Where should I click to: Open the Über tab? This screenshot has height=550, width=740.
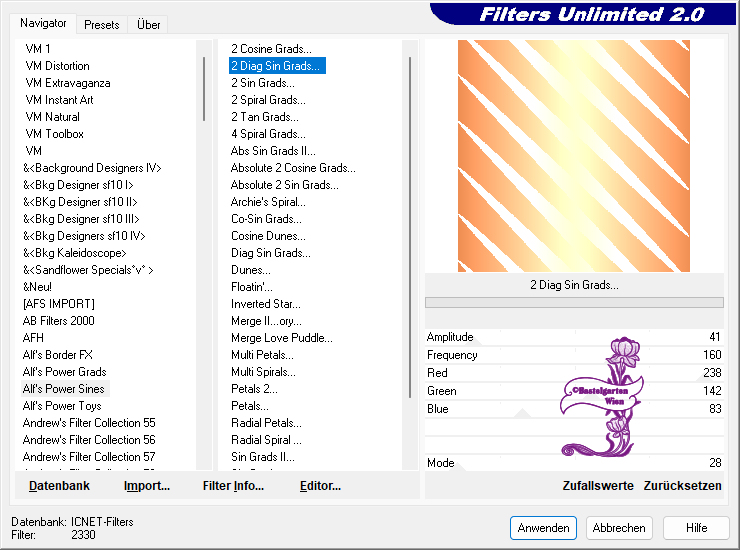pos(148,24)
